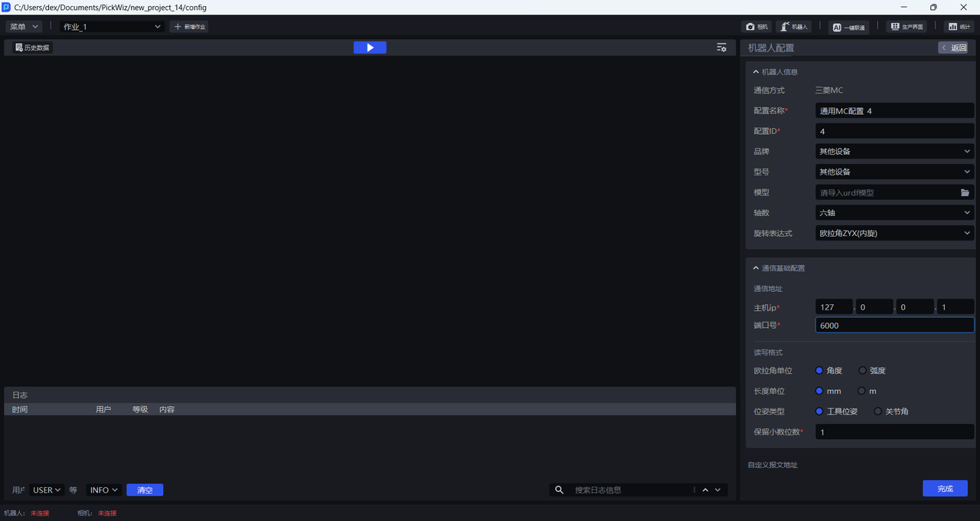Open the 统计 statistics chart
This screenshot has width=980, height=521.
pos(958,27)
